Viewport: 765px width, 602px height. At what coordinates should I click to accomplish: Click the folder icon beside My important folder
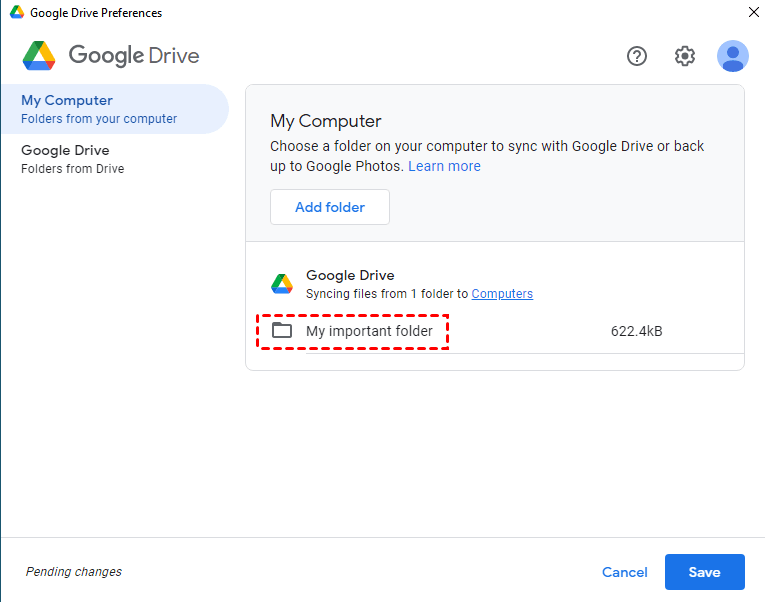coord(282,331)
